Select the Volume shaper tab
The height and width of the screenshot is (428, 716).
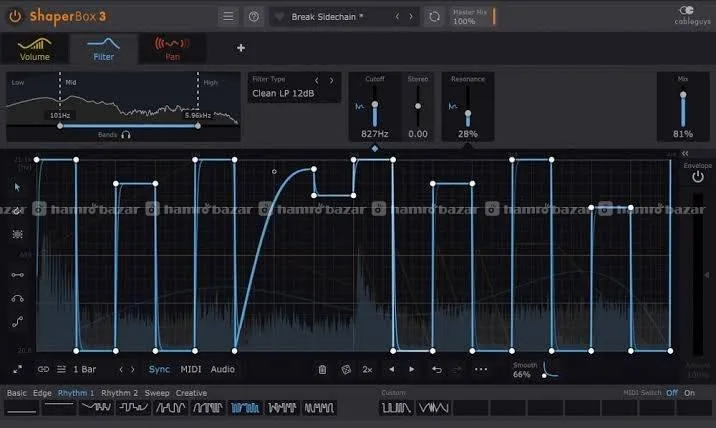[35, 48]
